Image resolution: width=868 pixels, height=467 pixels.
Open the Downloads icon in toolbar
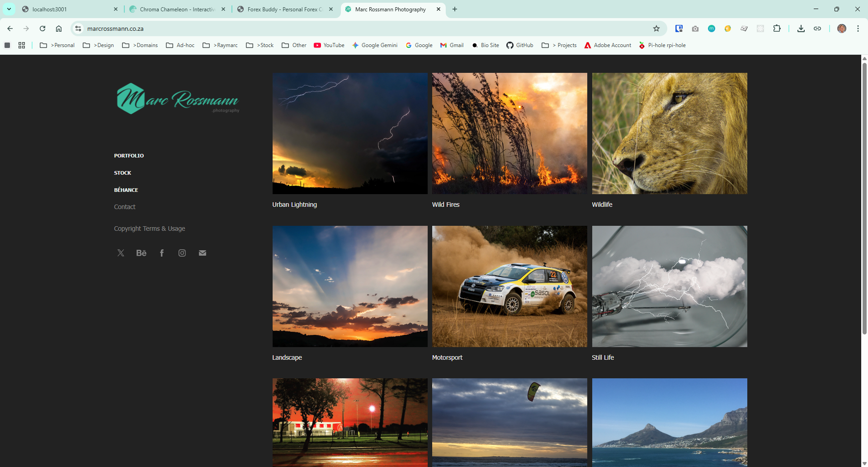801,29
